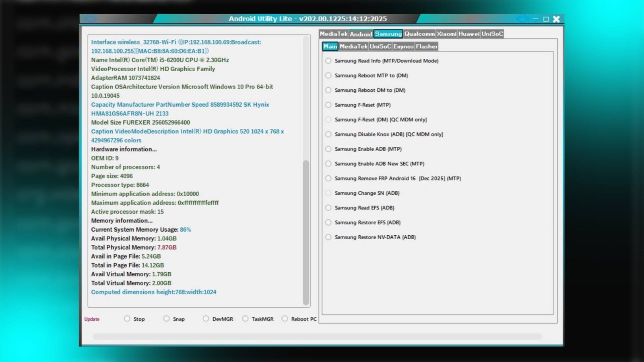Screen dimensions: 644x362
Task: Switch to the Exynos sub-tab
Action: pyautogui.click(x=403, y=46)
